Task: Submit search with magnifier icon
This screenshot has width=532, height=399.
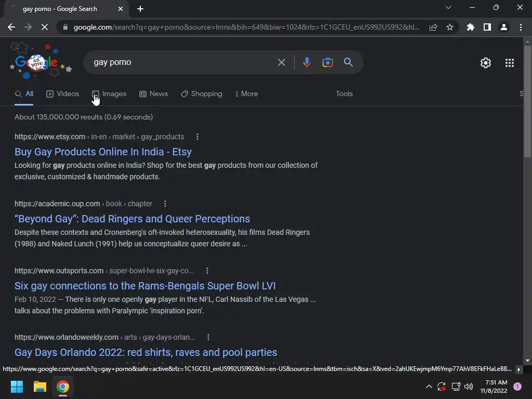Action: (348, 62)
